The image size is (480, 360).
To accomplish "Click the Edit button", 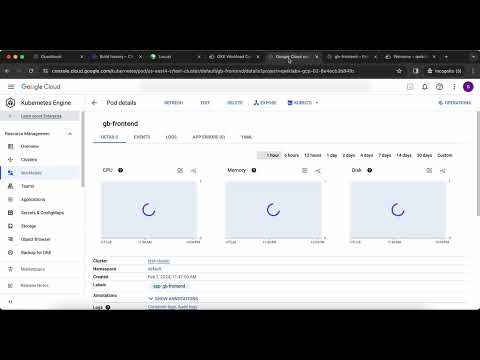I will pos(205,103).
